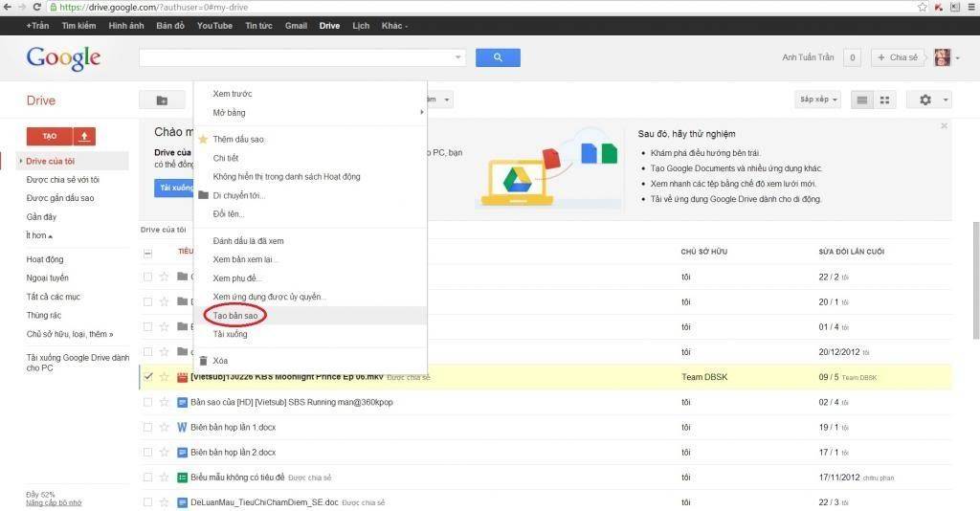980x511 pixels.
Task: Switch to list view icon
Action: coord(862,100)
